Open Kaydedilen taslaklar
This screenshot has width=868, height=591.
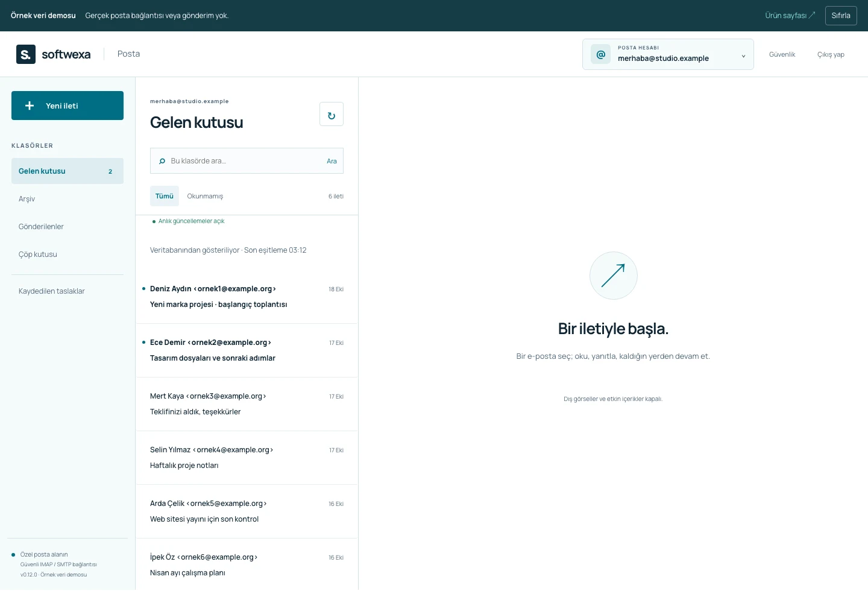68,291
